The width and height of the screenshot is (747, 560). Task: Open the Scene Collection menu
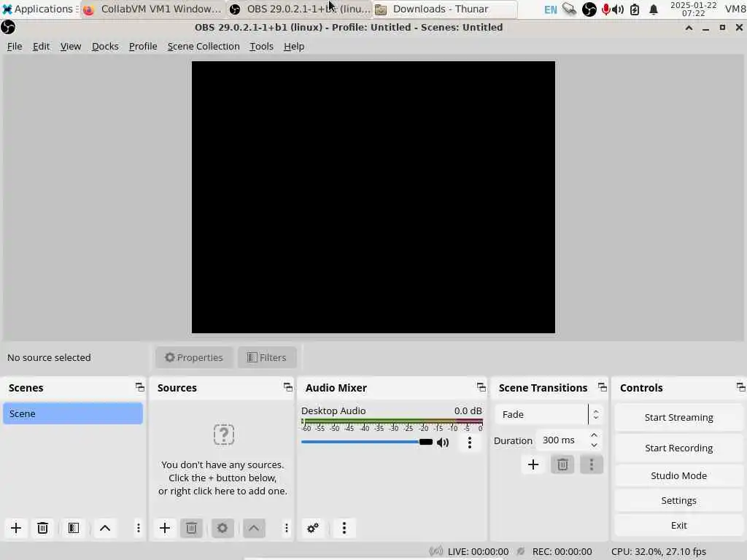(204, 46)
